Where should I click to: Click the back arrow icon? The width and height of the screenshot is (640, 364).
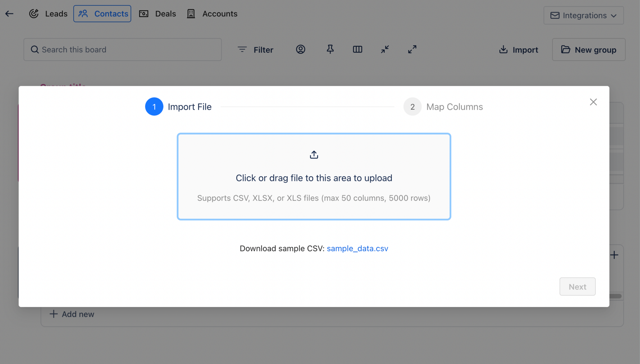coord(9,14)
